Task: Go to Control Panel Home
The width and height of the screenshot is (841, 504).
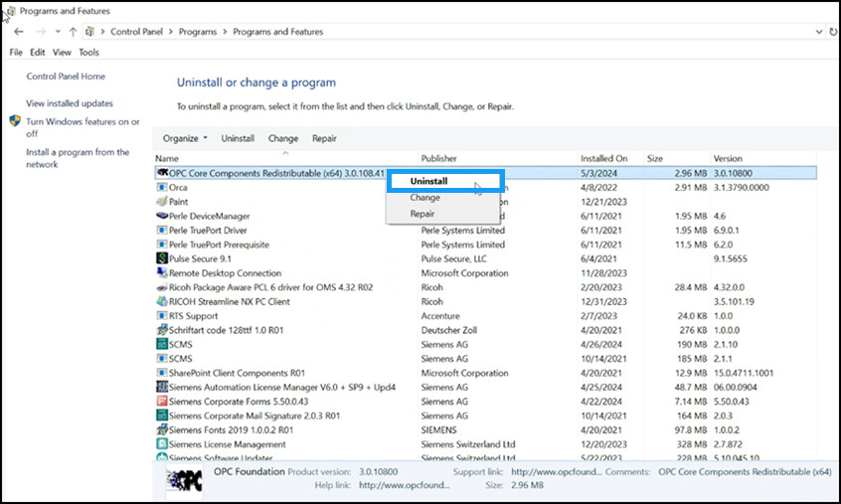Action: pyautogui.click(x=66, y=77)
